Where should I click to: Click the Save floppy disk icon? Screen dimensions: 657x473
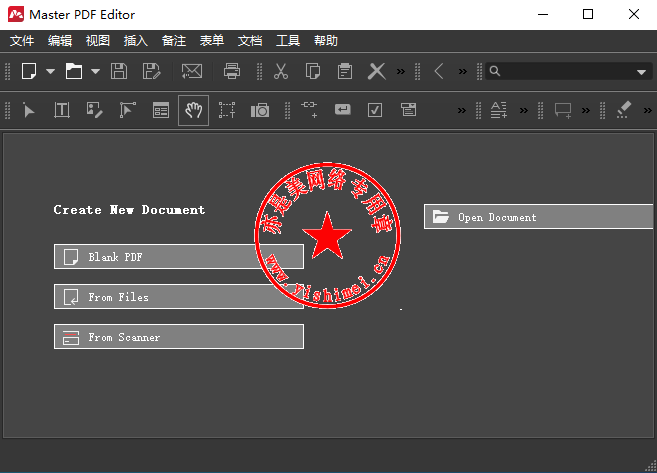tap(119, 71)
